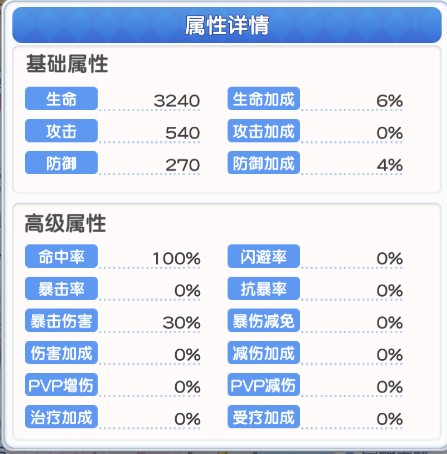Click the PVP减伤 label

[x=264, y=385]
